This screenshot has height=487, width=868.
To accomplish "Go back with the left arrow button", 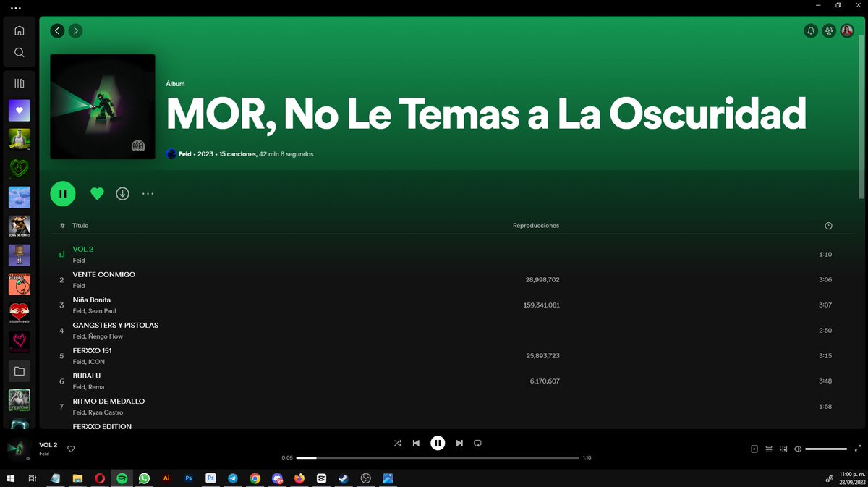I will tap(57, 30).
